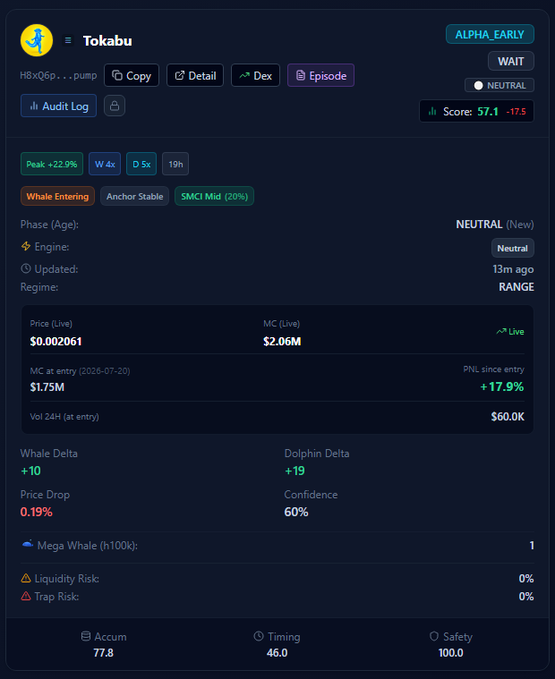Click the 13m ago updated value
This screenshot has height=679, width=555.
coord(513,269)
